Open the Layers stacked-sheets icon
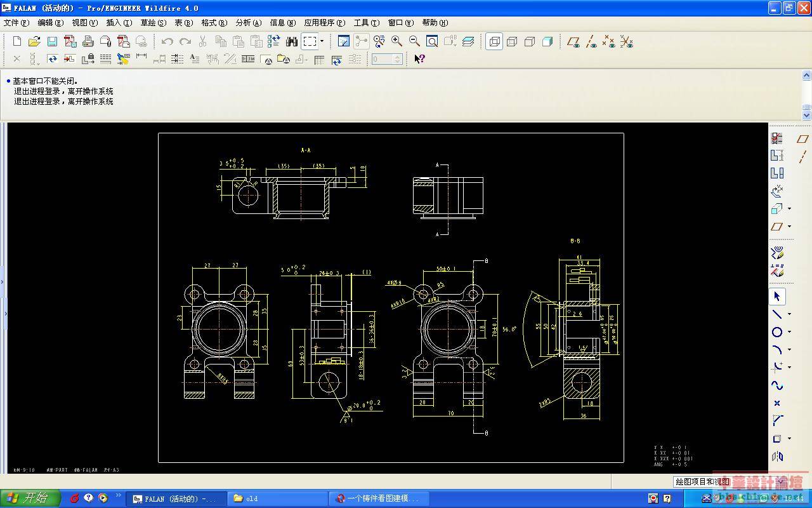812x508 pixels. pos(468,41)
